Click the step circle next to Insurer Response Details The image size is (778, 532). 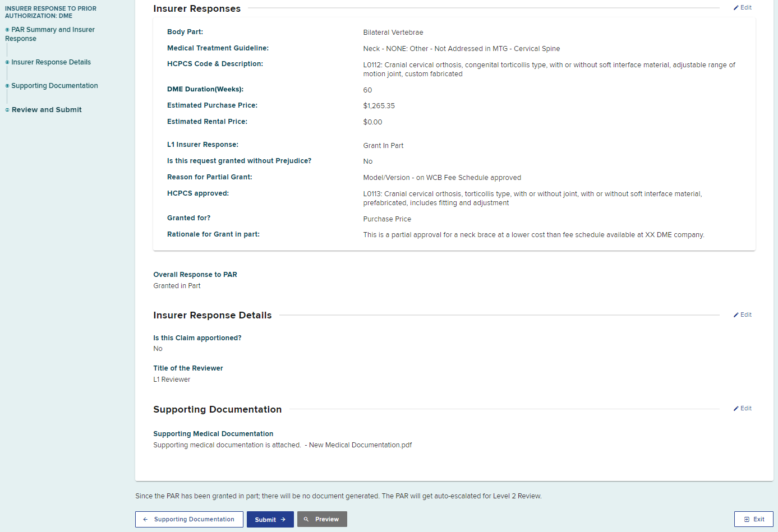pos(6,62)
